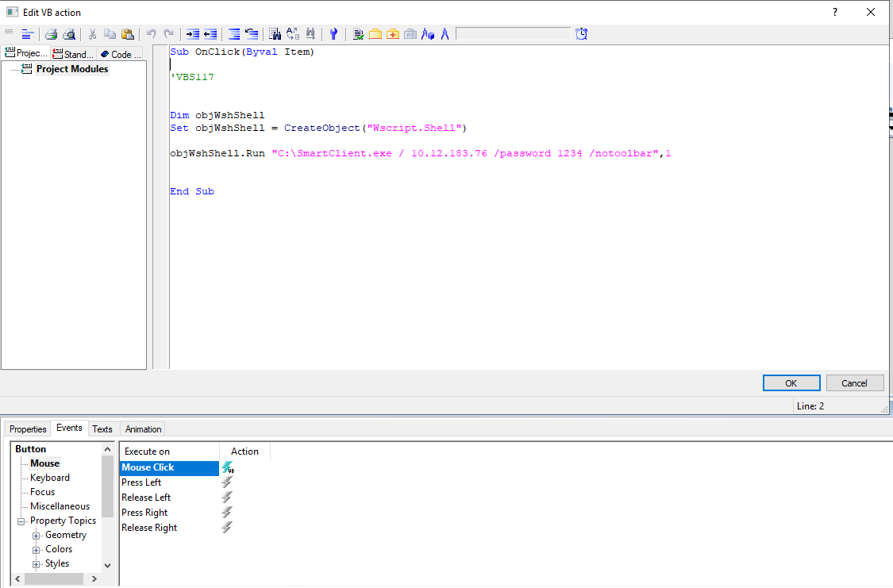
Task: Select the Press Right event row
Action: 169,513
